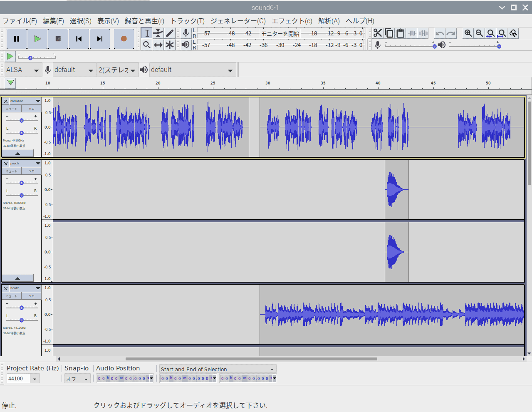Toggle solo on narration track

32,109
